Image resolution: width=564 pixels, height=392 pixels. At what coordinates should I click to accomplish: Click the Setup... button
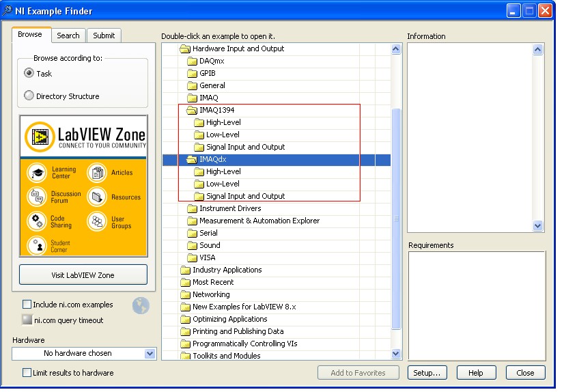point(427,373)
